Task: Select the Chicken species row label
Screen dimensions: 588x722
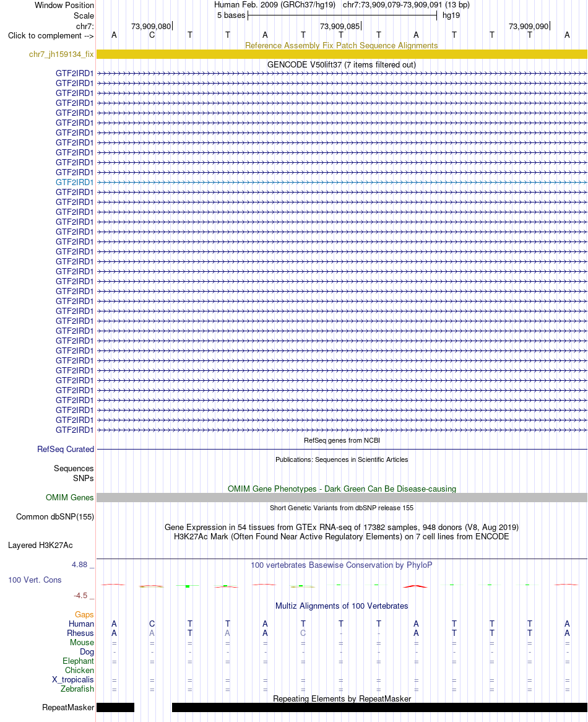Action: pos(79,671)
